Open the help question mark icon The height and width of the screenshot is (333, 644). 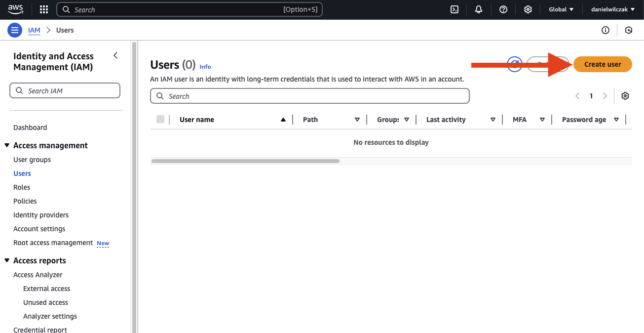tap(503, 9)
